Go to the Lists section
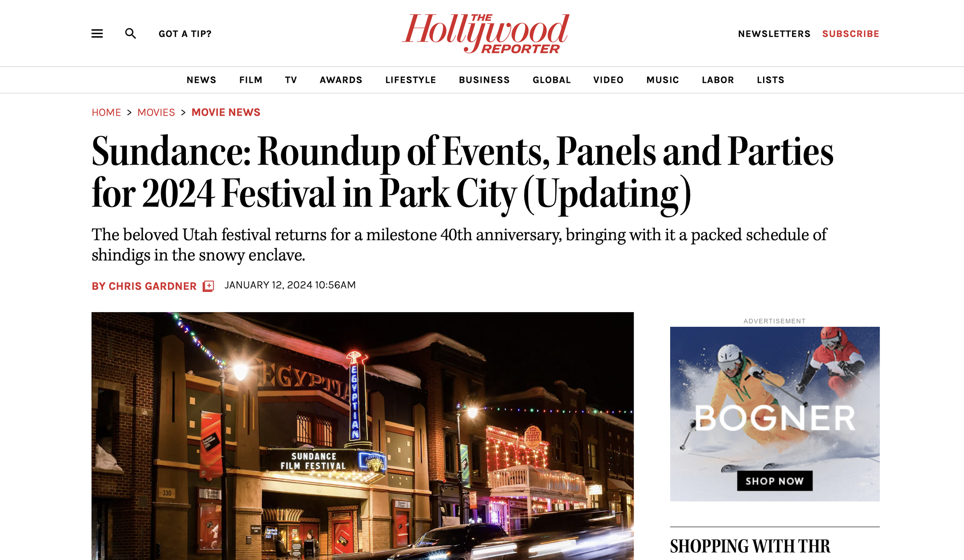This screenshot has height=560, width=964. point(770,80)
